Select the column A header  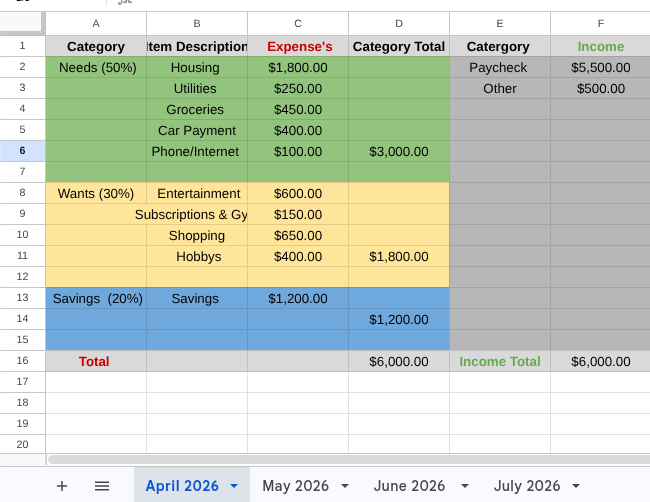[96, 23]
